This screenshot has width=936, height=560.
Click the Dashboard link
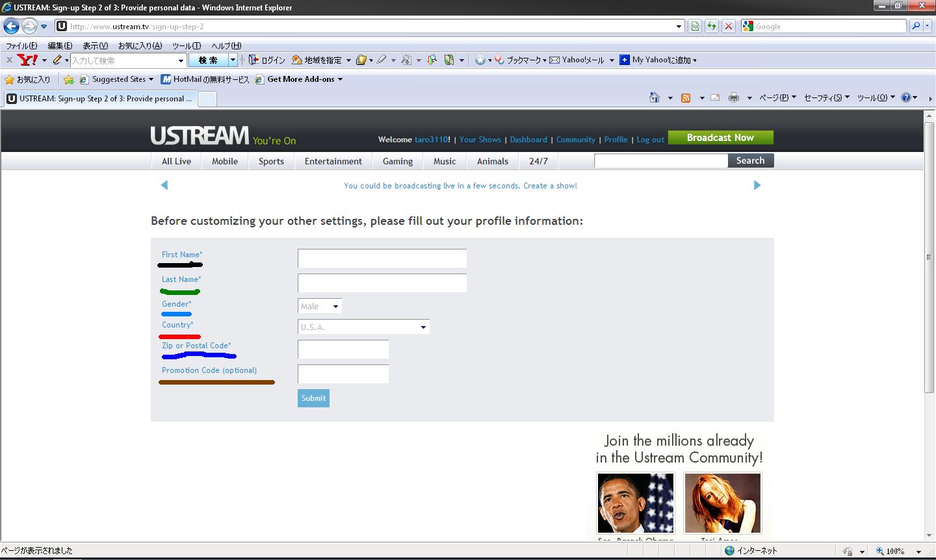point(528,140)
